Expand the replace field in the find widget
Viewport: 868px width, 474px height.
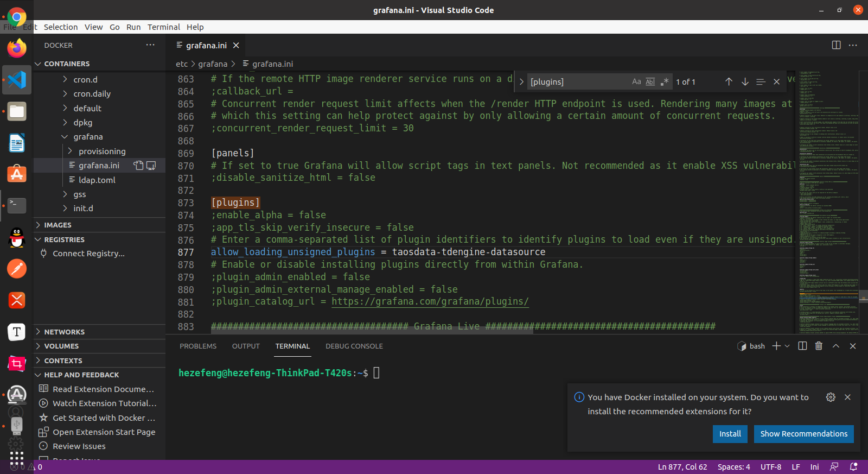click(x=521, y=81)
